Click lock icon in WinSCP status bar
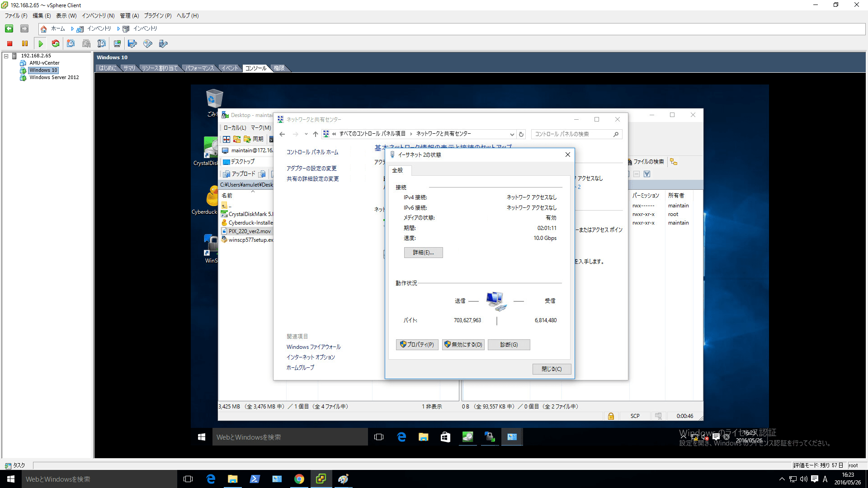This screenshot has height=488, width=868. point(611,416)
